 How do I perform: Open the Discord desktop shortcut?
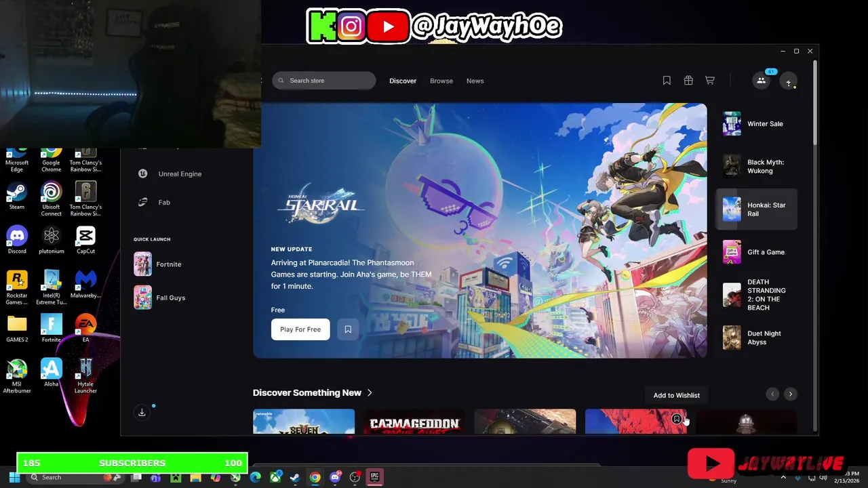click(x=17, y=240)
